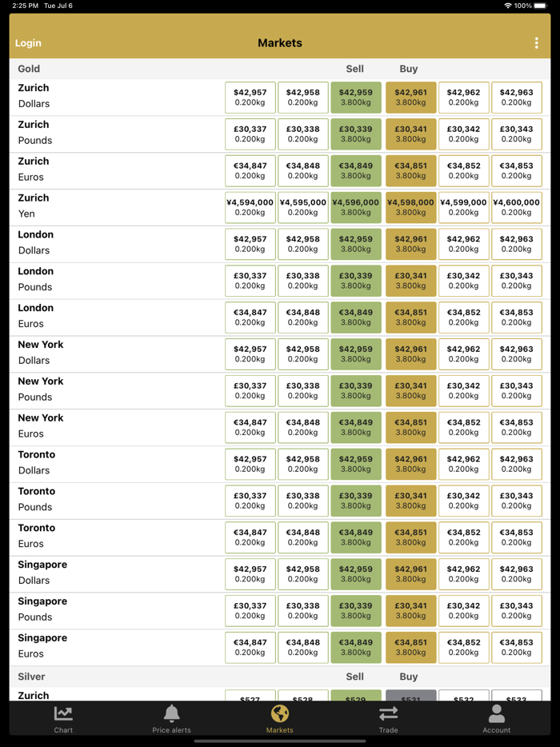
Task: Select gold buy price Zurich Dollars $42,961
Action: click(410, 98)
